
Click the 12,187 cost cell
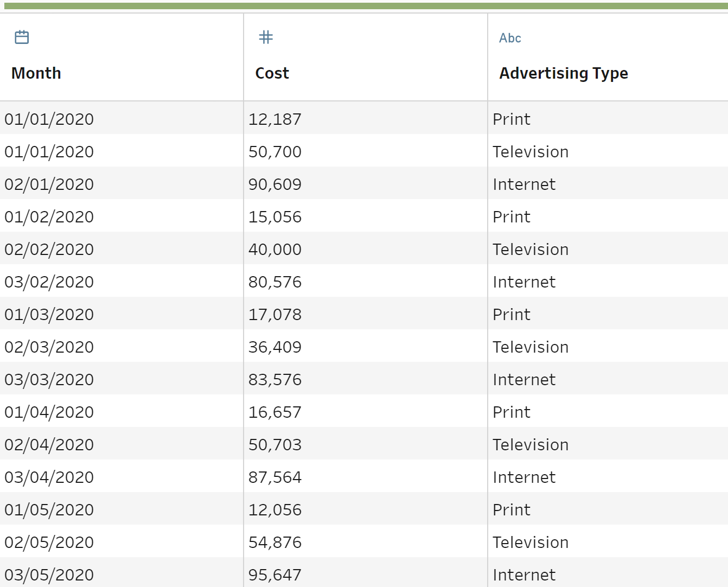pyautogui.click(x=275, y=119)
